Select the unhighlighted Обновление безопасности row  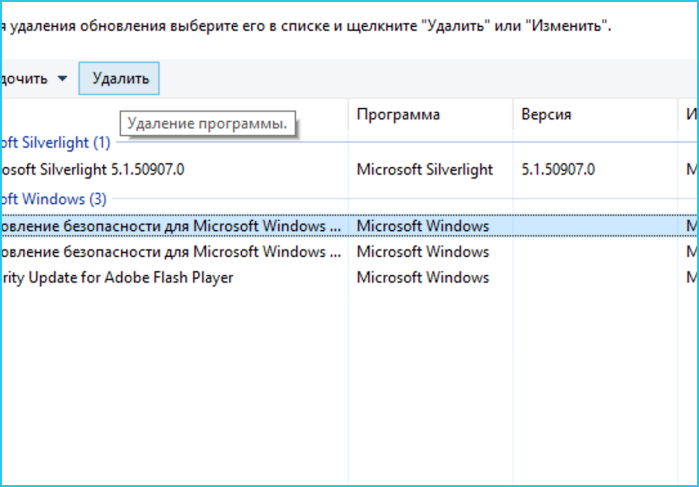tap(170, 252)
